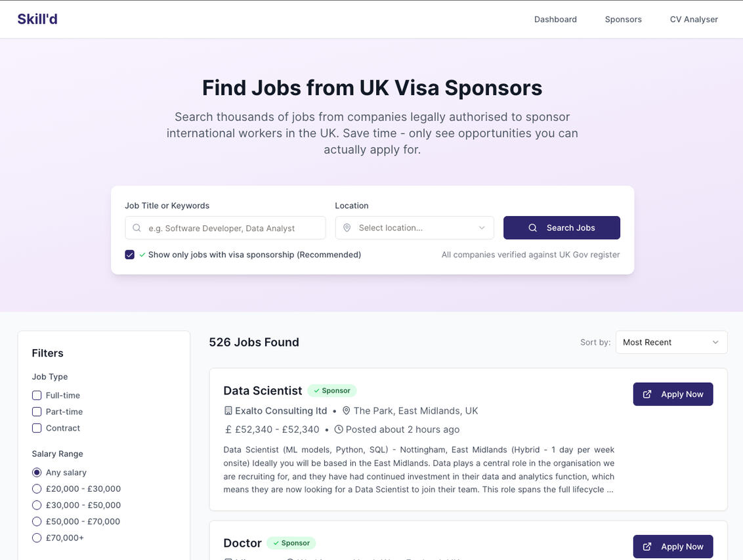The image size is (743, 560).
Task: Click the Skill'd logo
Action: click(x=37, y=18)
